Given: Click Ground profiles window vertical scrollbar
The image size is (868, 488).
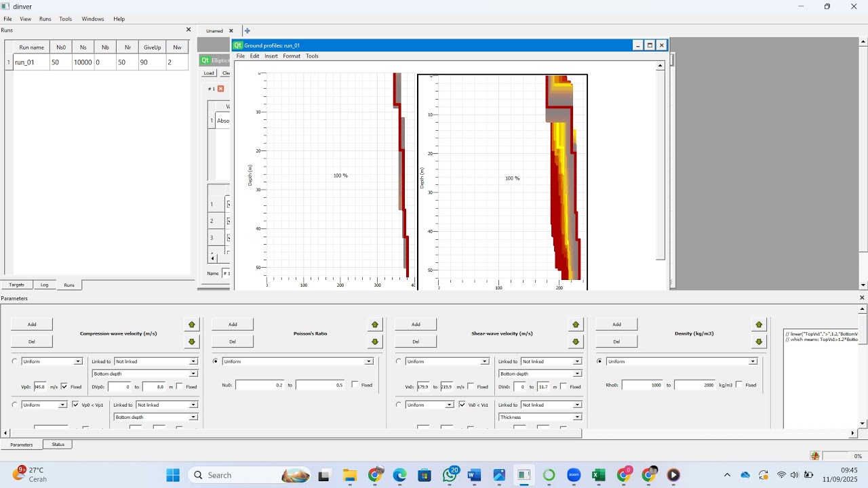Looking at the screenshot, I should [660, 165].
